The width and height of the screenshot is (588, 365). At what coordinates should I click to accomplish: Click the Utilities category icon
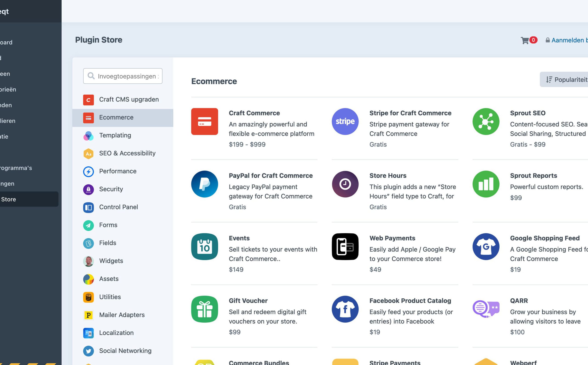point(88,297)
